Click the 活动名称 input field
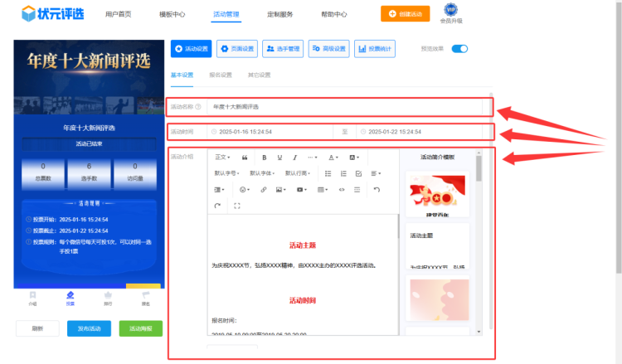The image size is (622, 364). [x=348, y=107]
